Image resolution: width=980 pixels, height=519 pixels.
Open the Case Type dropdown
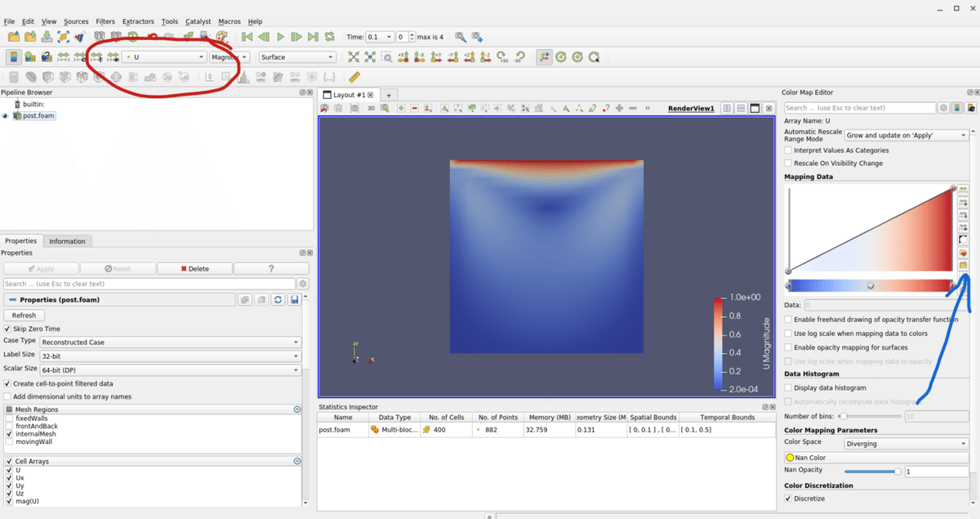(170, 342)
